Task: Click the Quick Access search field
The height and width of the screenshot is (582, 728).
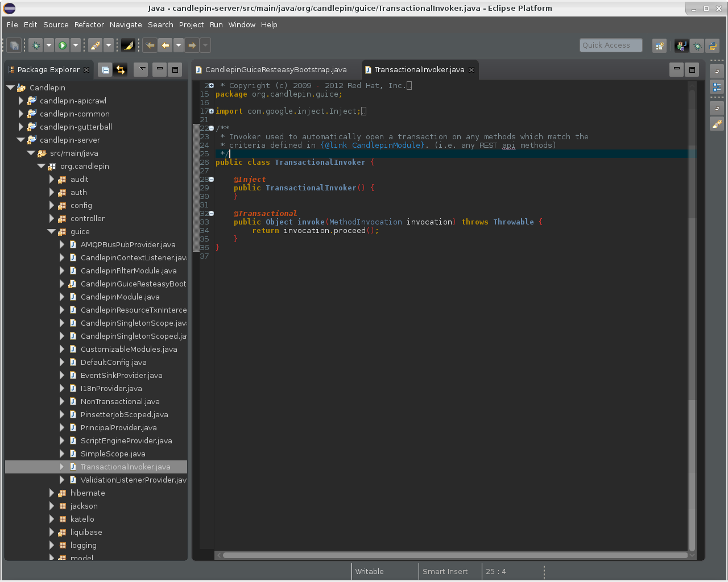Action: 611,45
